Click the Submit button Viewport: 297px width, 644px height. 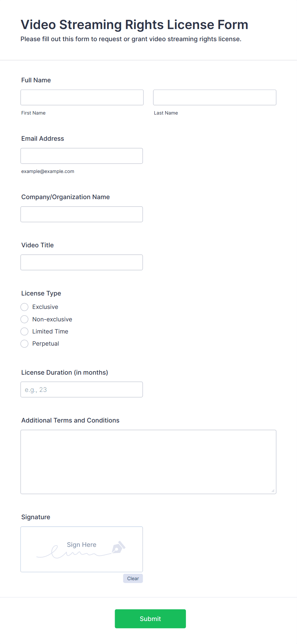(x=150, y=619)
